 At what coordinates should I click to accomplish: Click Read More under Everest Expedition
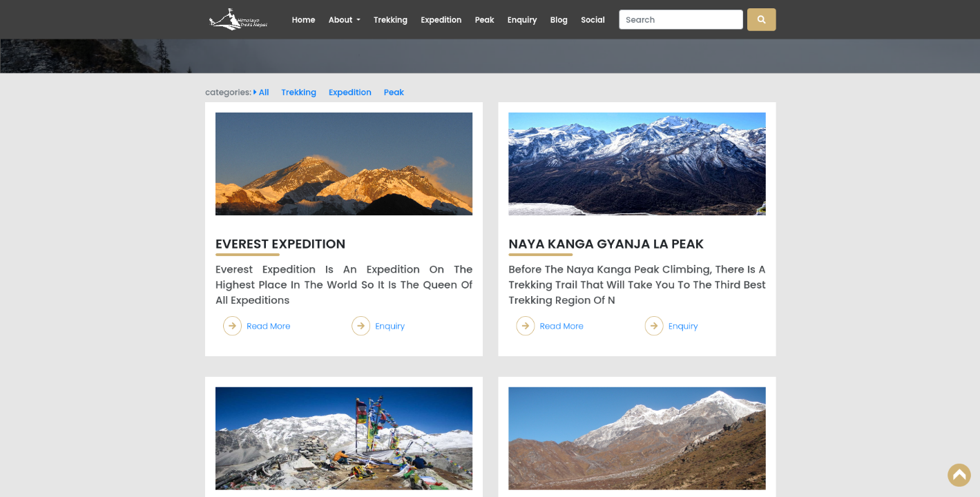268,326
